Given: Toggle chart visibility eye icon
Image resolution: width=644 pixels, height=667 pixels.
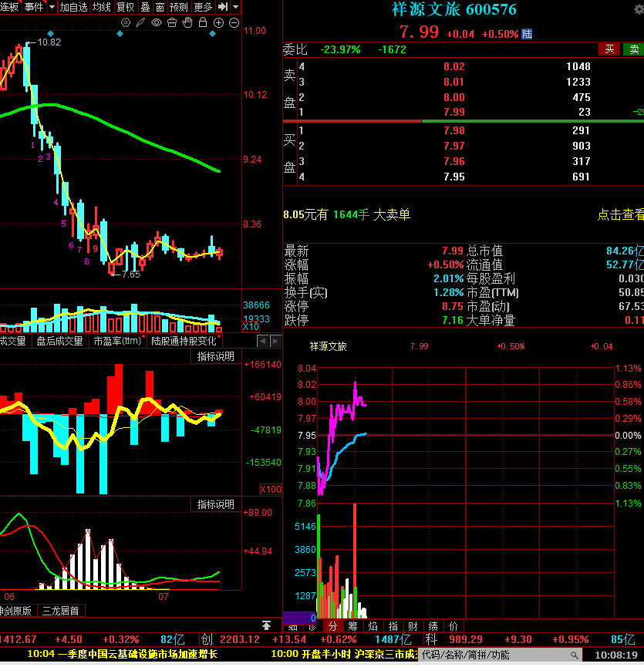Looking at the screenshot, I should 157,22.
